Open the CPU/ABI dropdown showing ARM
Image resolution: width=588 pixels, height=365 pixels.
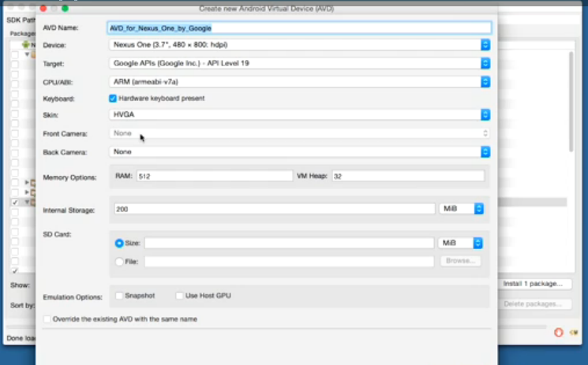[x=299, y=82]
